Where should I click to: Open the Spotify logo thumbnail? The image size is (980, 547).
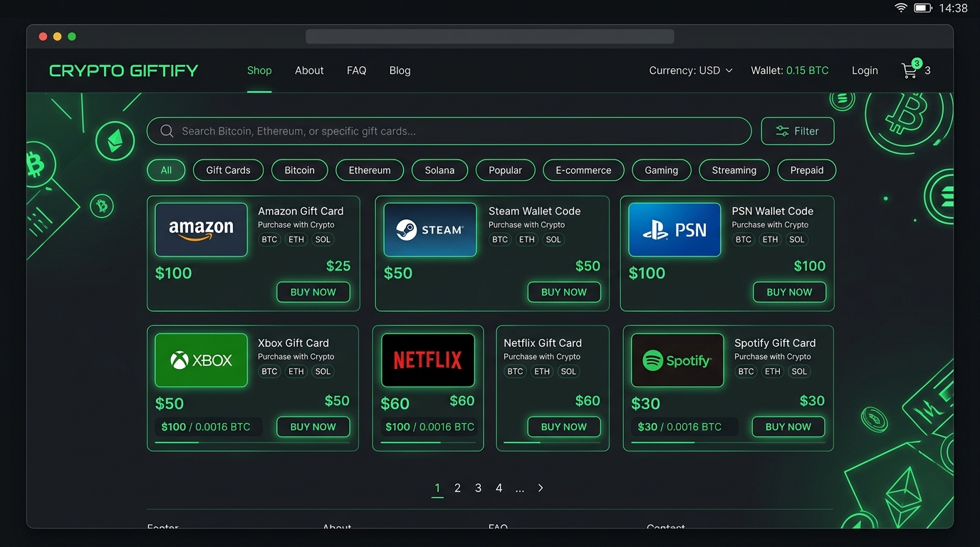coord(677,360)
